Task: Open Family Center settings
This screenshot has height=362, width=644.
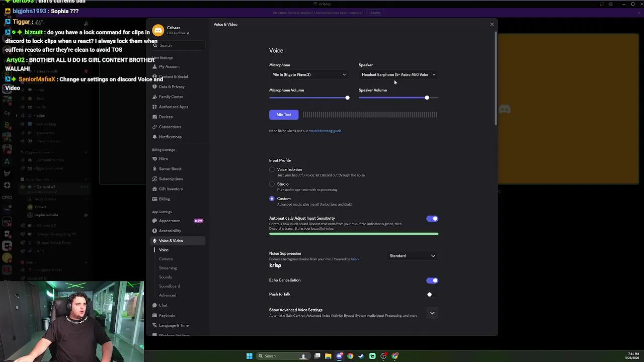Action: point(178,97)
